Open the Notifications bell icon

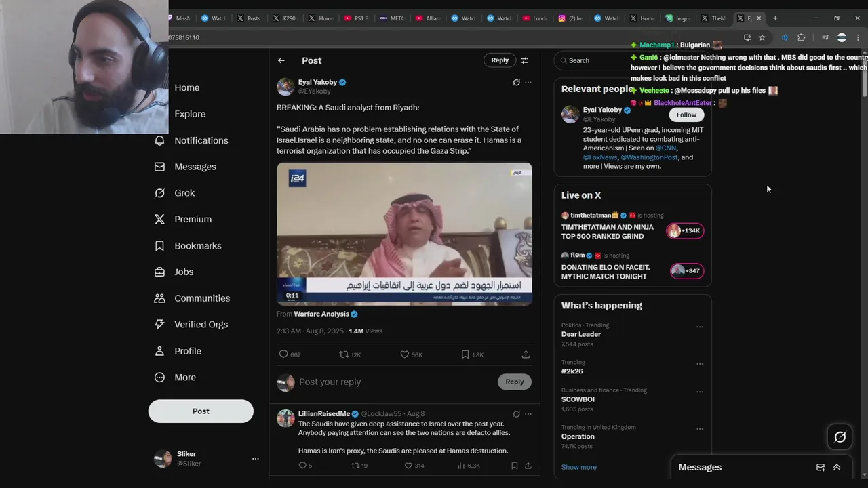click(x=159, y=140)
